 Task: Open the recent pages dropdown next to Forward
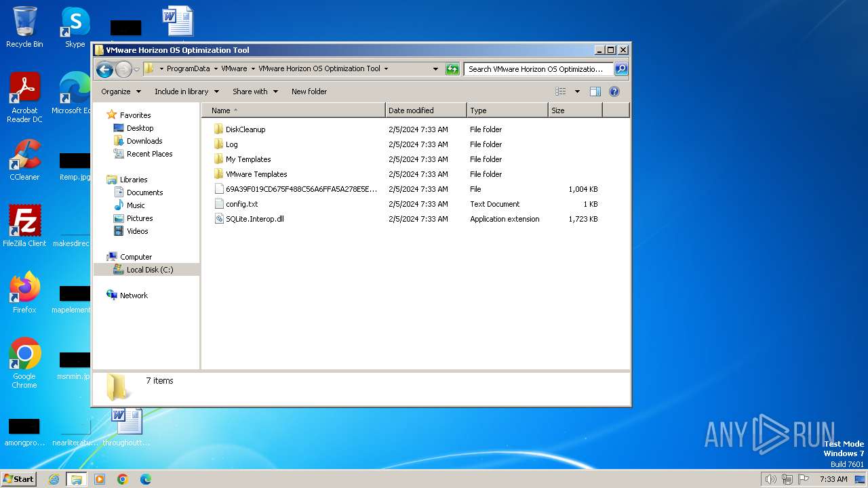(x=136, y=69)
